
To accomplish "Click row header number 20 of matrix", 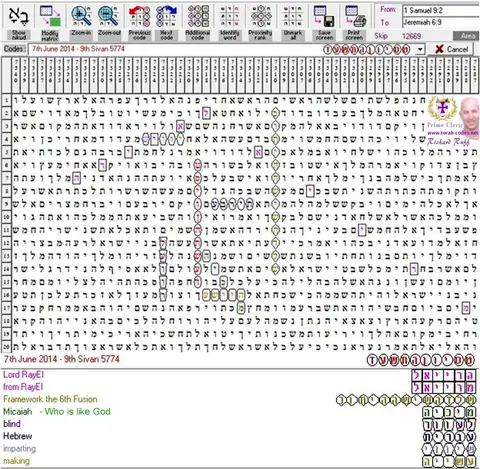I will coord(6,347).
